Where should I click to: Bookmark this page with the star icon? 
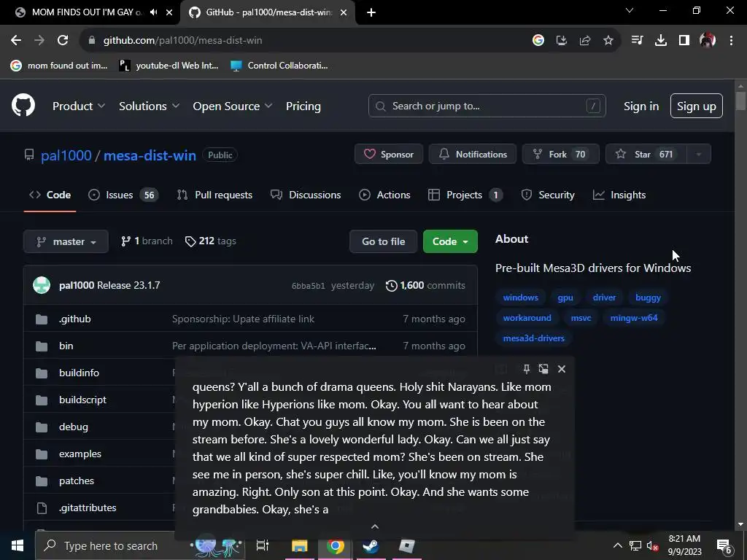tap(608, 41)
